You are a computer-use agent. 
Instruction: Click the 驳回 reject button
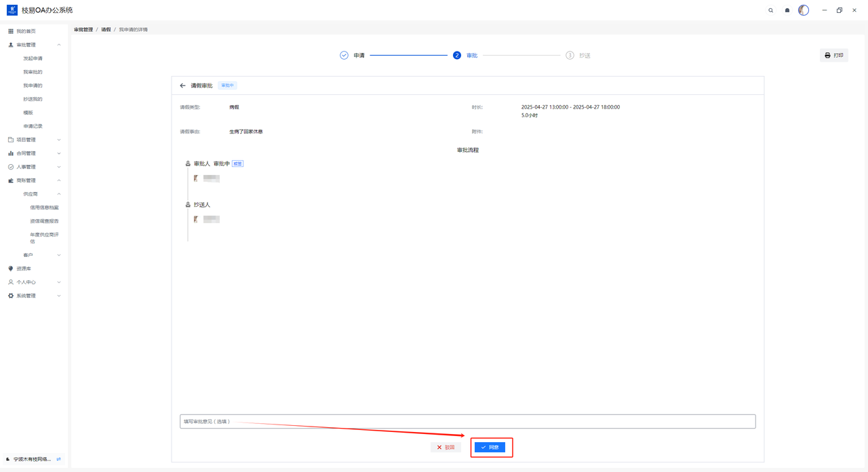tap(446, 448)
